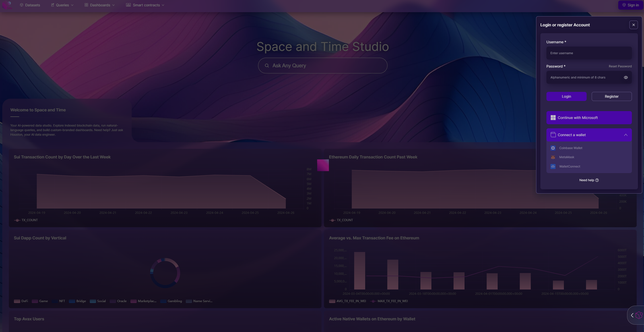Open the Smart contracts dropdown menu
Image resolution: width=644 pixels, height=332 pixels.
(x=145, y=5)
